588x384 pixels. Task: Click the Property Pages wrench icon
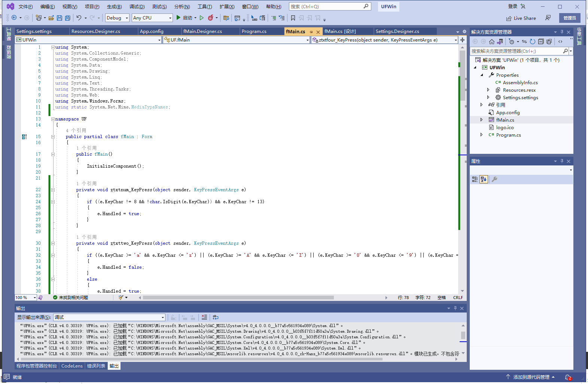[494, 179]
